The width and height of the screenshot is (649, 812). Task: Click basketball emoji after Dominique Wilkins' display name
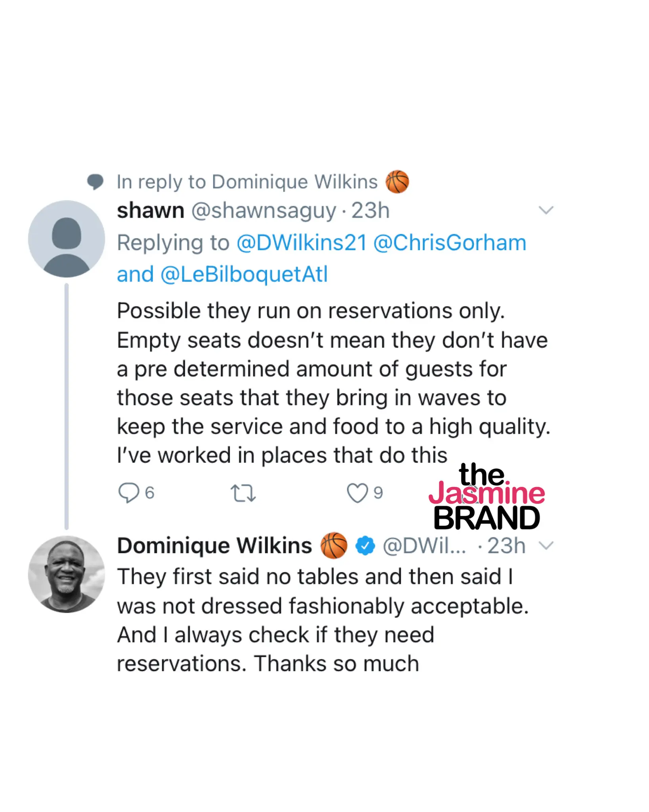point(334,546)
